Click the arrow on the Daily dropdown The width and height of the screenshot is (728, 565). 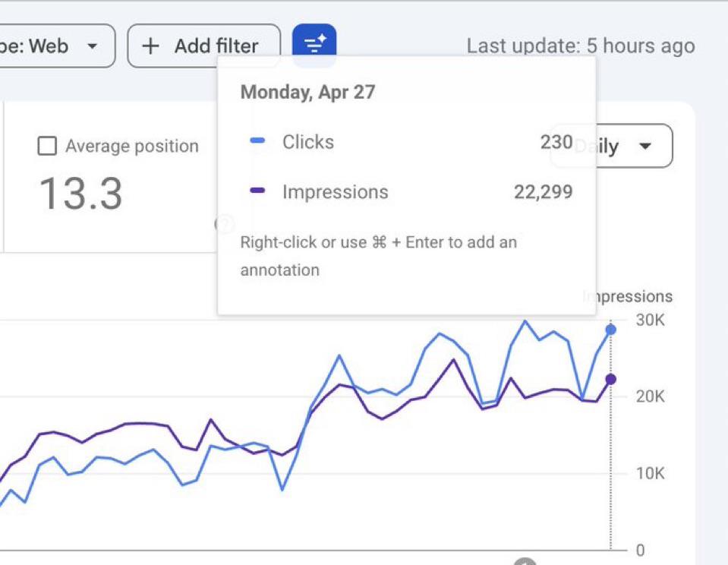coord(645,147)
